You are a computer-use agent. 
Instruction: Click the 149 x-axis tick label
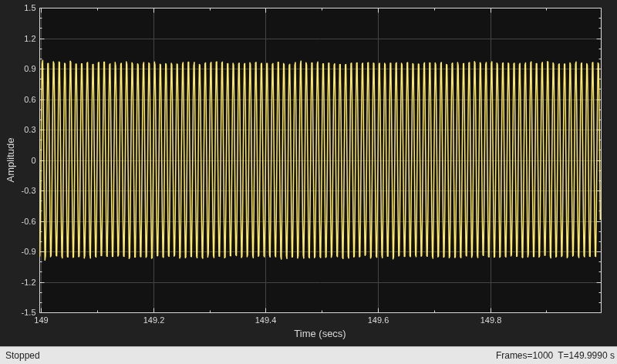(x=42, y=320)
